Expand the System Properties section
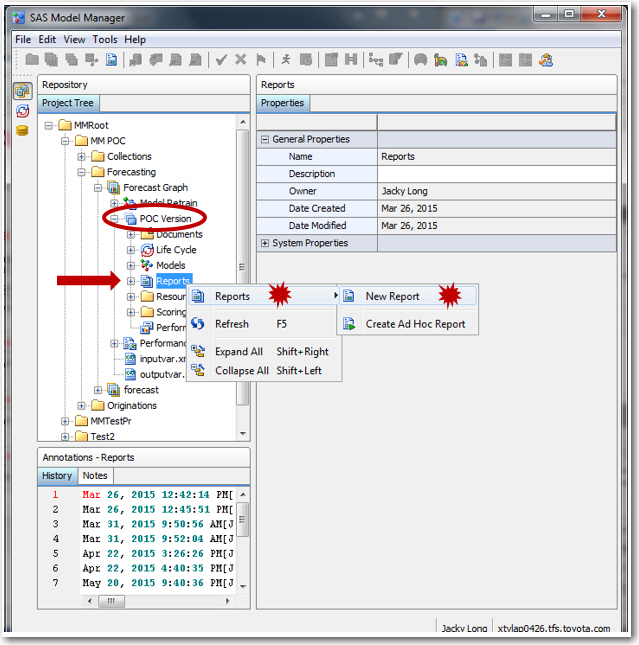This screenshot has height=645, width=639. 265,243
